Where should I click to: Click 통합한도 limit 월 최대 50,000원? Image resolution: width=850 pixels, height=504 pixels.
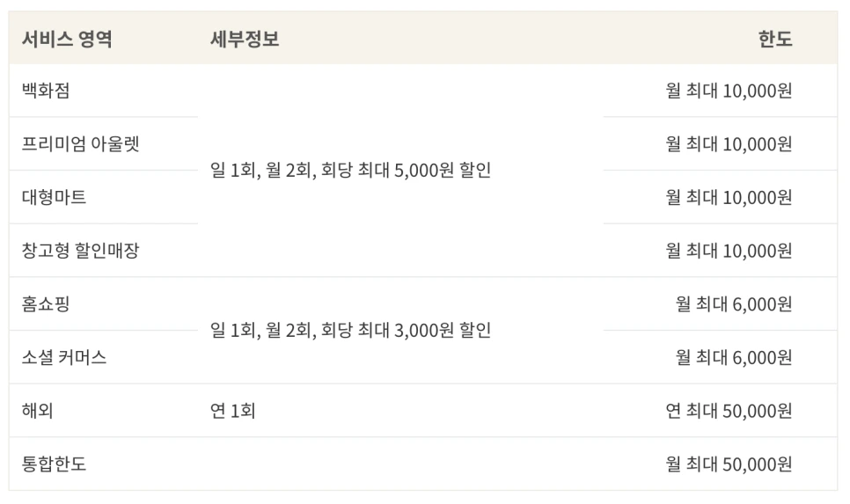729,464
